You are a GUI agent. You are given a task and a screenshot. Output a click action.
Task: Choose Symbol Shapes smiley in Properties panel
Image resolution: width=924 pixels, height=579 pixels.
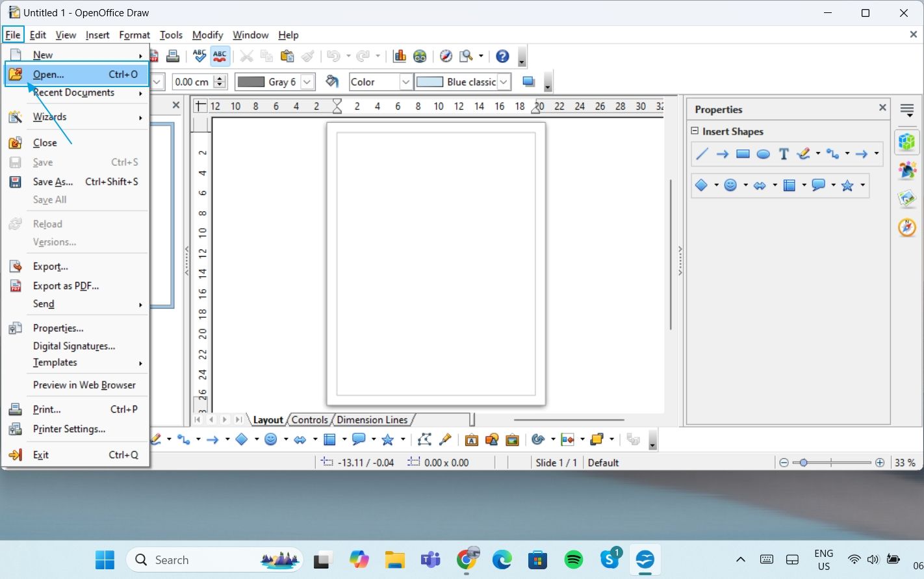tap(730, 186)
